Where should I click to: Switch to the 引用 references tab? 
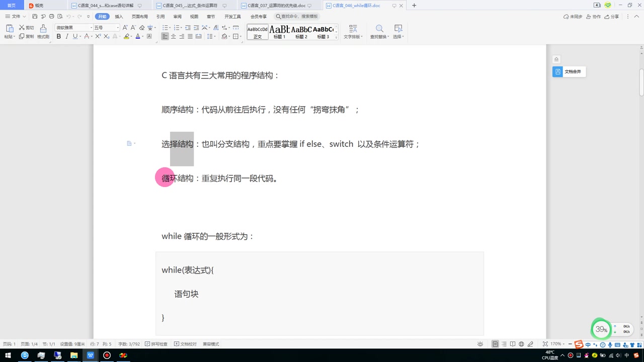[x=160, y=17]
